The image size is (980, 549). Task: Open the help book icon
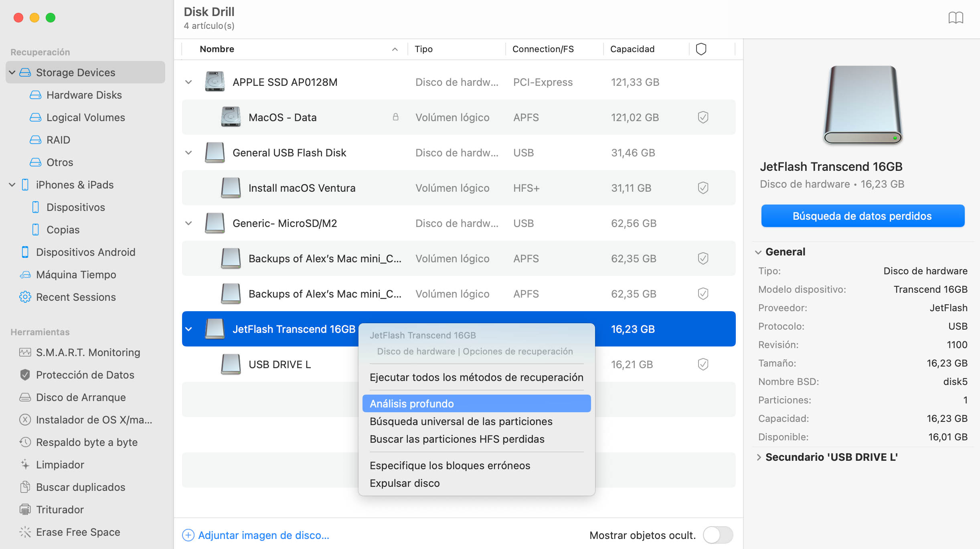coord(956,18)
